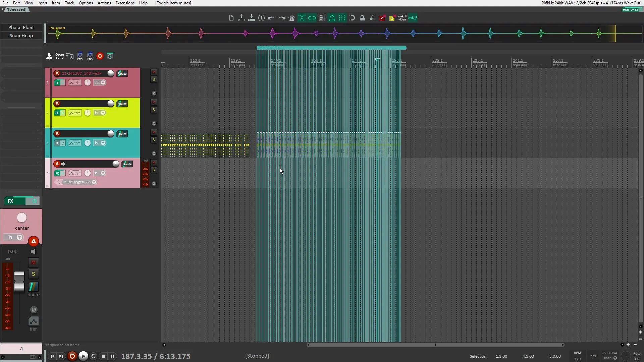The image size is (644, 362).
Task: Click the Snap Heap button
Action: point(21,36)
